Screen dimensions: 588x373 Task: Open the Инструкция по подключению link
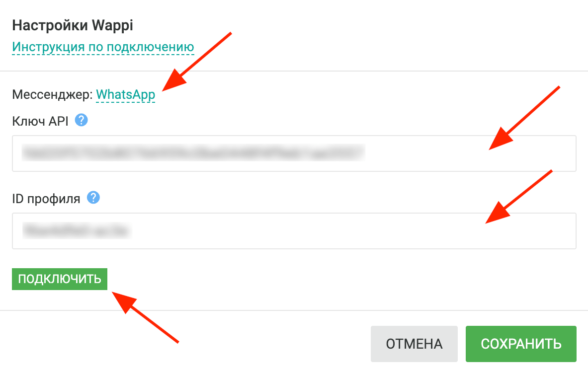pyautogui.click(x=103, y=47)
